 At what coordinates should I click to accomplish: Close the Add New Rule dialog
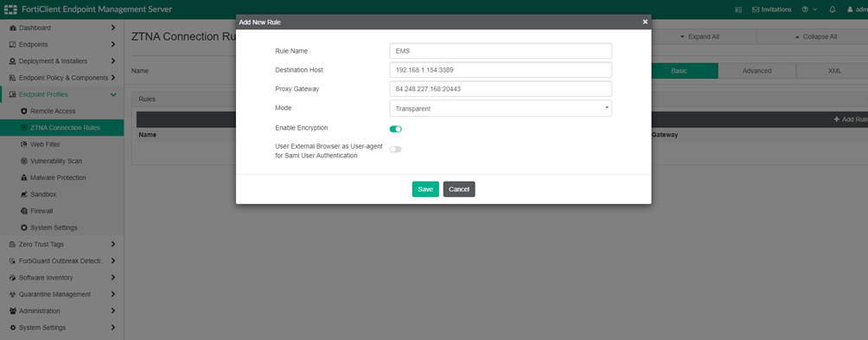(x=645, y=22)
